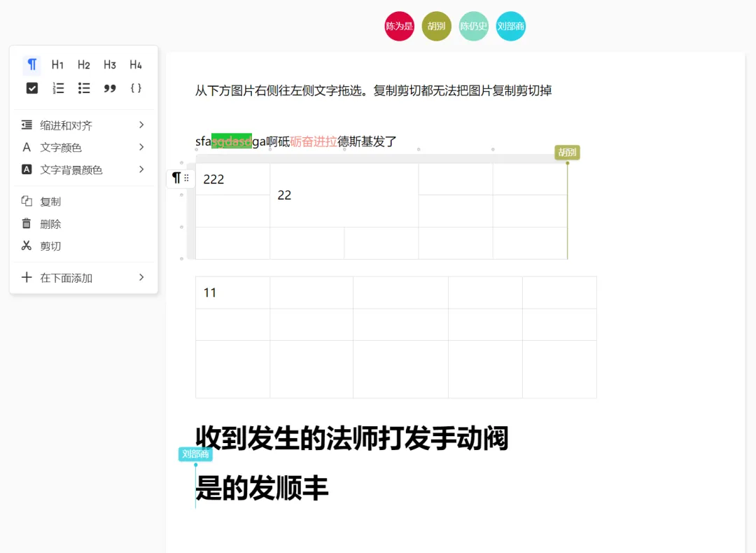Apply blockquote format
Screen dimensions: 756x553
[x=110, y=88]
